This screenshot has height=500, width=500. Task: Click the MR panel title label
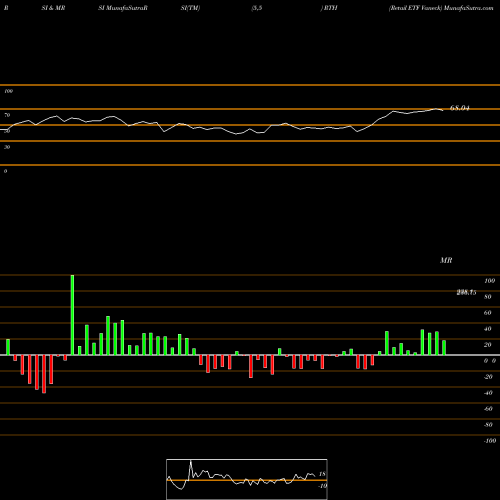(446, 260)
